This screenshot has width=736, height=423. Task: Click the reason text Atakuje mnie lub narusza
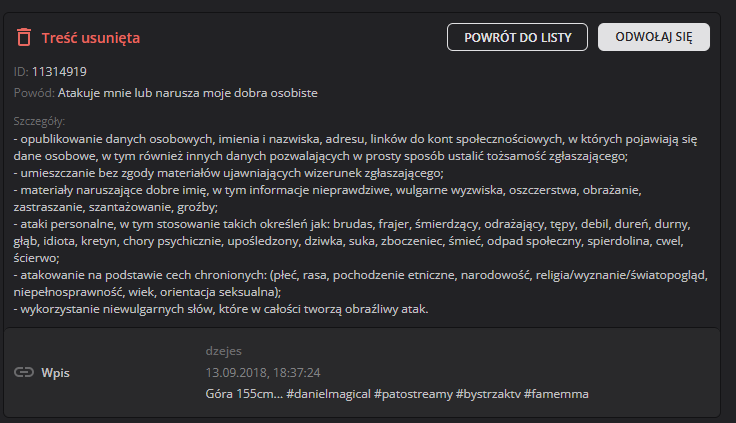click(x=187, y=93)
